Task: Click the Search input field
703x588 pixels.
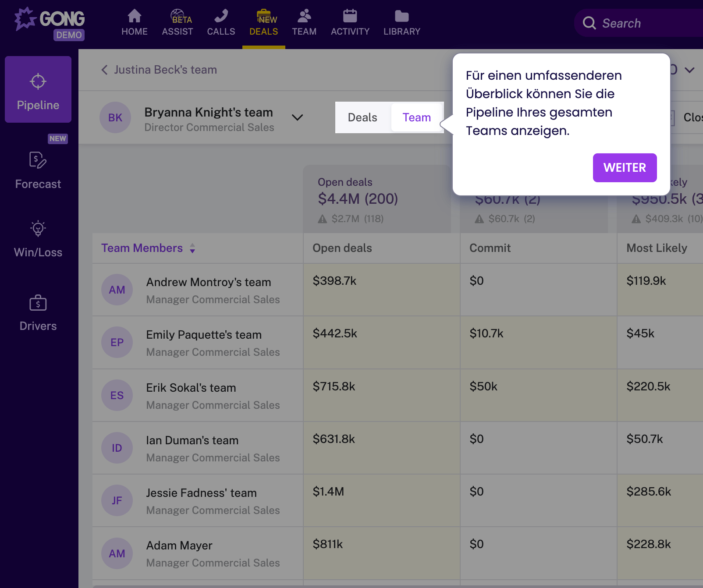Action: tap(644, 23)
